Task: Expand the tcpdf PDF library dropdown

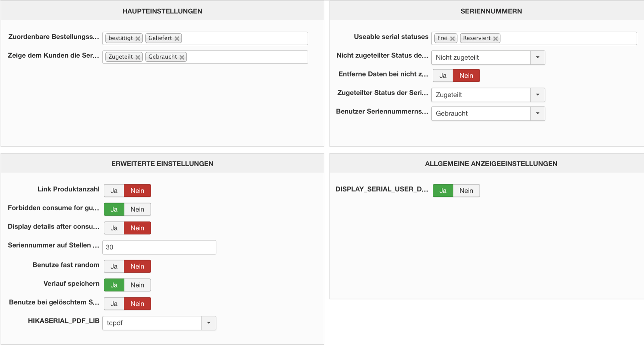Action: pyautogui.click(x=209, y=323)
